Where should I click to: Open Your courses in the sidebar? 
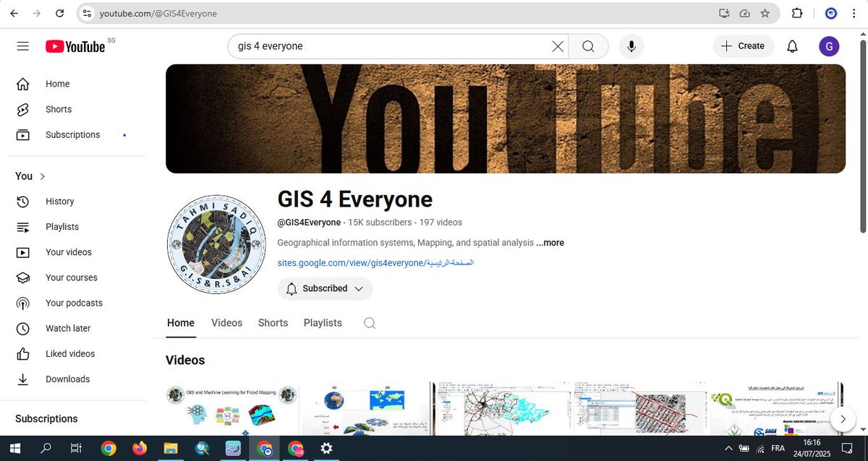click(x=76, y=277)
